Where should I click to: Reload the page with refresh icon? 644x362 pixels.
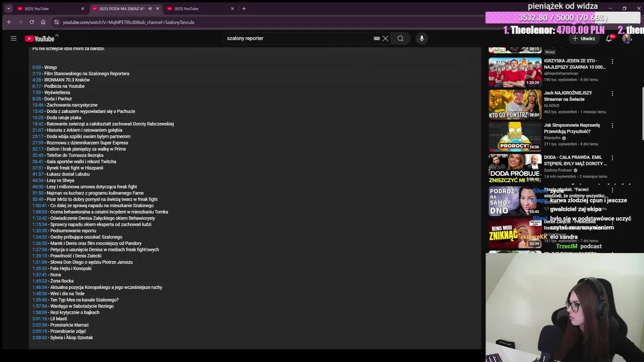click(32, 22)
